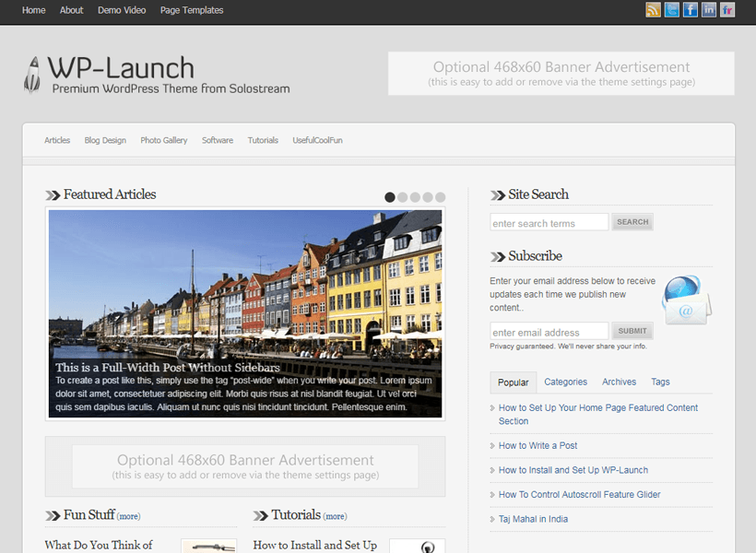Image resolution: width=756 pixels, height=553 pixels.
Task: Switch to the Categories tab
Action: click(565, 382)
